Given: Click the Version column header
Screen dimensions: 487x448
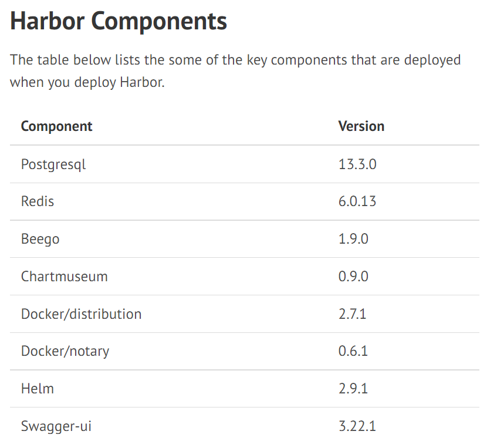Looking at the screenshot, I should click(361, 126).
